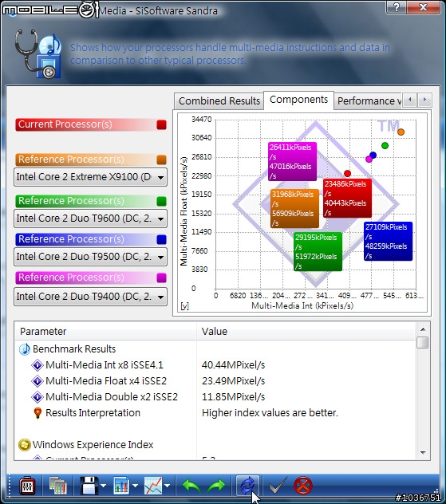Screen dimensions: 446x504
Task: Toggle the blue Reference Processor square
Action: [161, 239]
